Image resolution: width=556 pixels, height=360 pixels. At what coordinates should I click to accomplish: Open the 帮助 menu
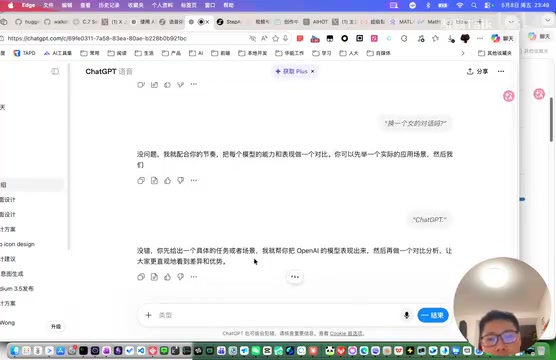(x=229, y=5)
